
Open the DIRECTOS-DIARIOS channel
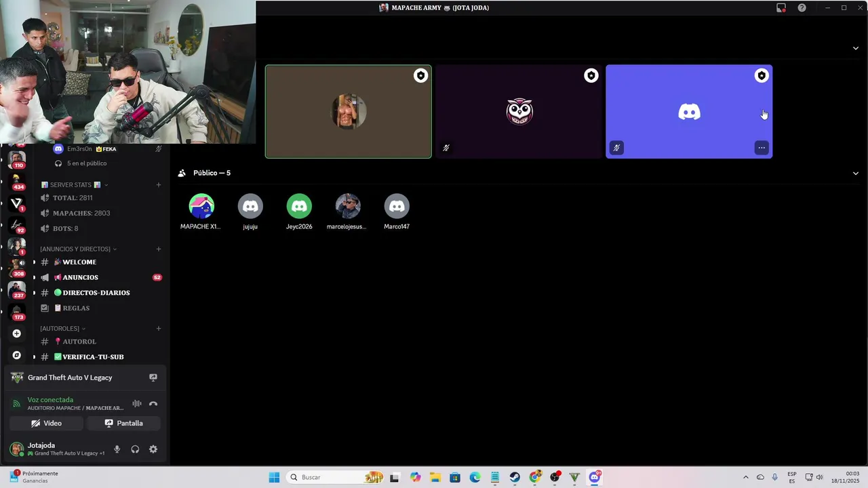click(100, 293)
